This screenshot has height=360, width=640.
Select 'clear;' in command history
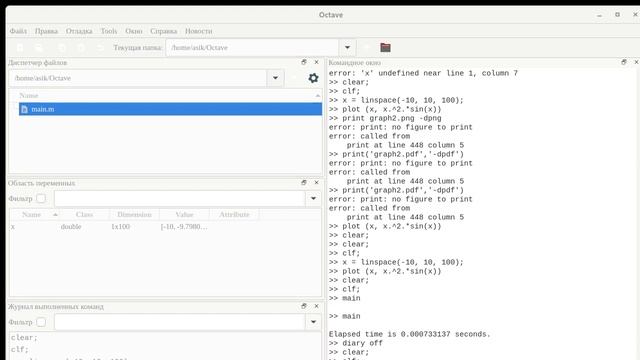(x=24, y=338)
